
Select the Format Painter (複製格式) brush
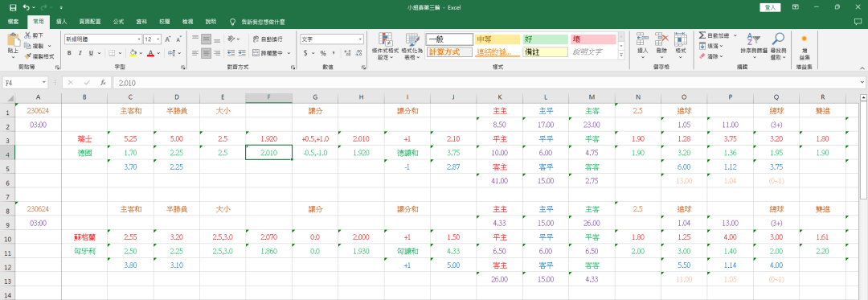coord(27,56)
